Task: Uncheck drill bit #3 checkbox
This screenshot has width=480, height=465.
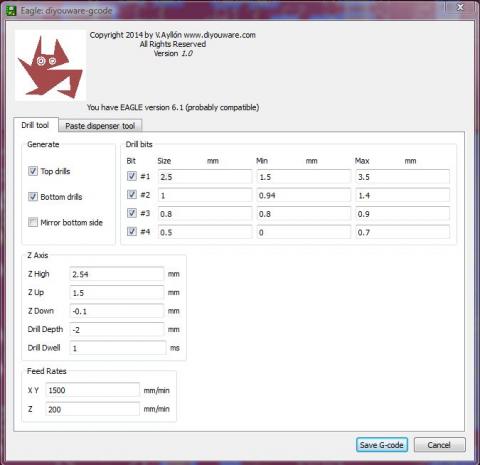Action: pos(132,213)
